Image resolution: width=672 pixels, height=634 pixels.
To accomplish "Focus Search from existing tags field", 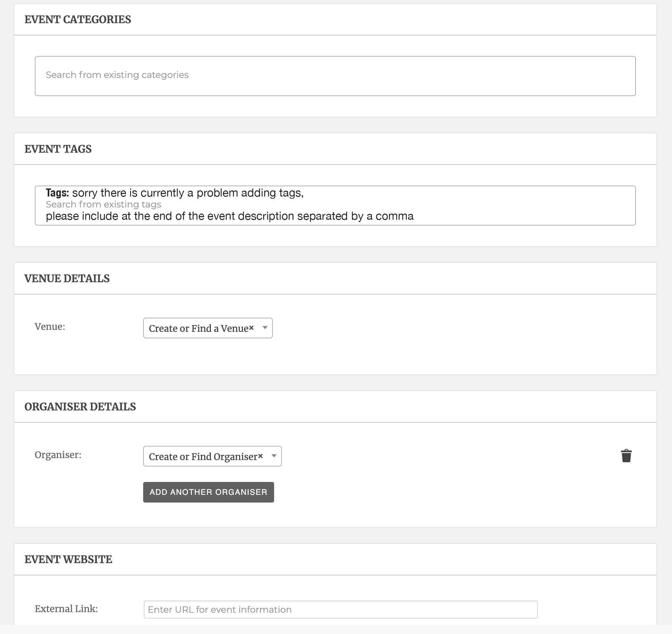I will pos(103,205).
